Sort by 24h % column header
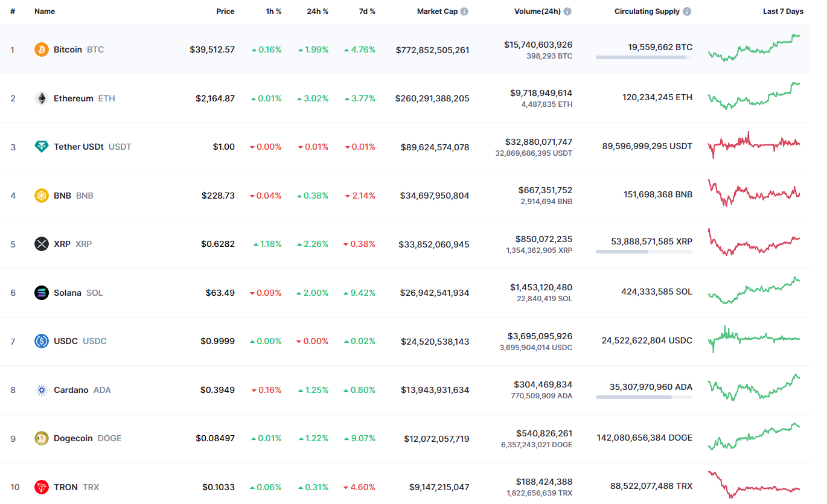Viewport: 827px width, 504px height. tap(317, 11)
